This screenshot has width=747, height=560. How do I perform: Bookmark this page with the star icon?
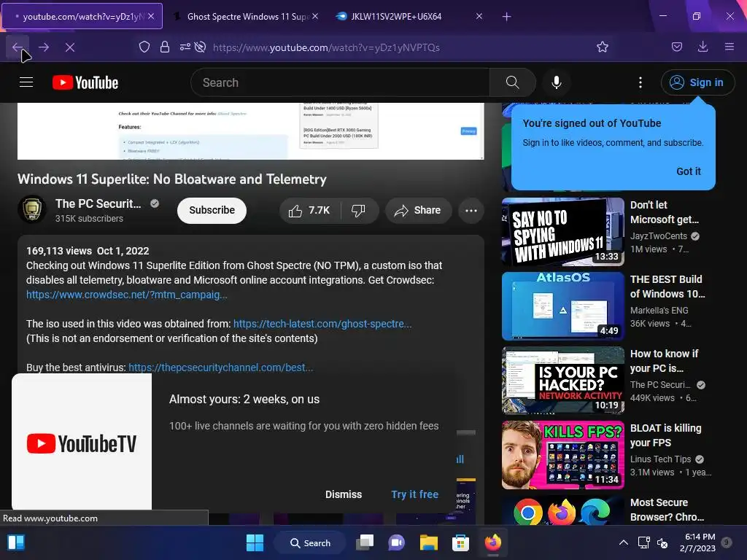(x=602, y=47)
